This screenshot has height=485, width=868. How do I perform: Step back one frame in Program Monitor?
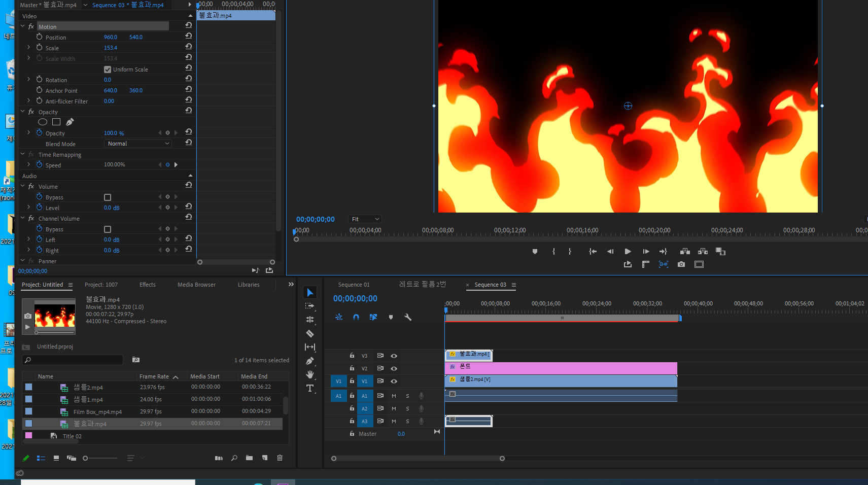pyautogui.click(x=610, y=251)
